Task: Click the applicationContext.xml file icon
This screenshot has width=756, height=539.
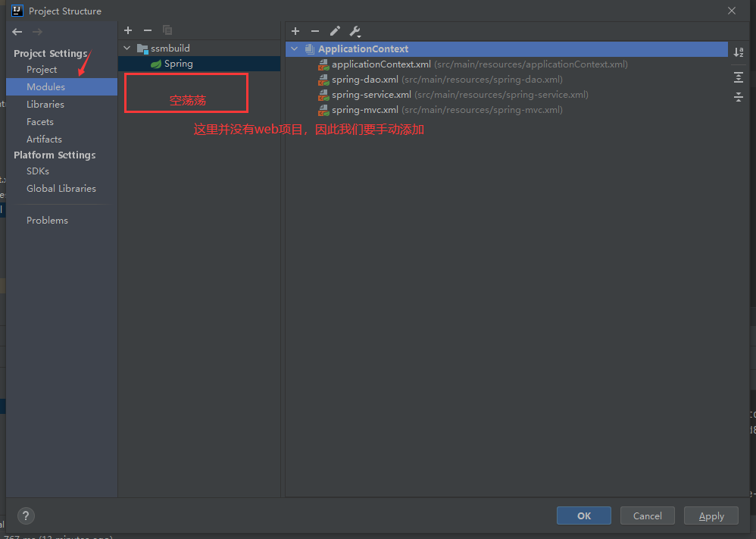Action: tap(323, 64)
